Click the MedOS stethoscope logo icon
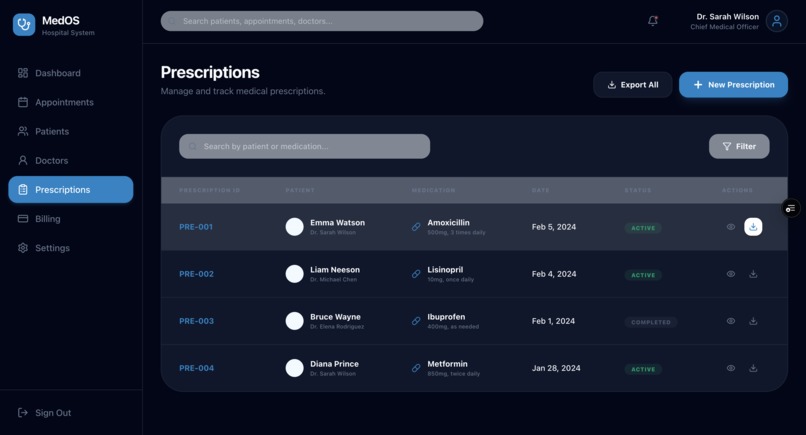806x435 pixels. pos(24,25)
